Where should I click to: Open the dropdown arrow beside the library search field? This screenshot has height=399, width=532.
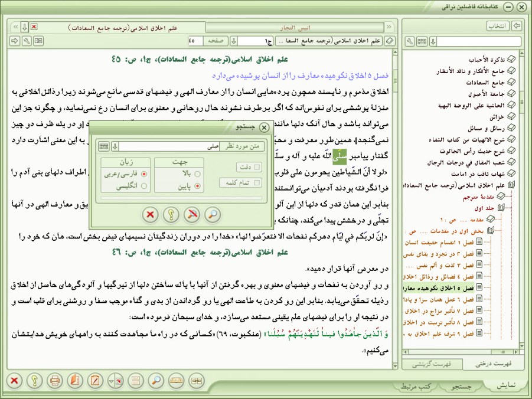433,42
